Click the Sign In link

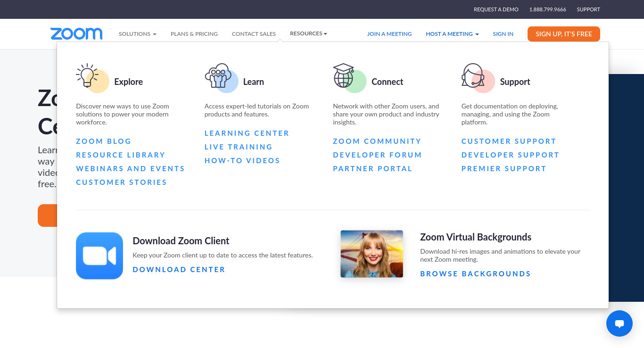(x=503, y=34)
